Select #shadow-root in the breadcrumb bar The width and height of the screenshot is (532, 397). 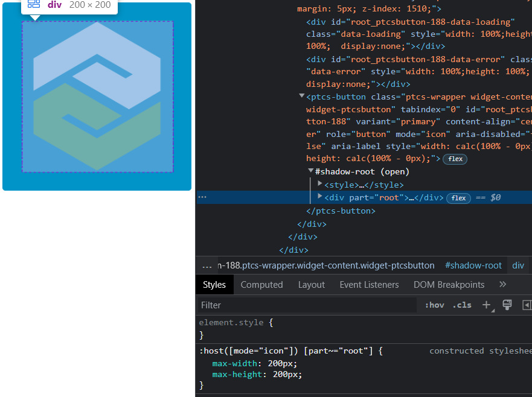tap(473, 265)
